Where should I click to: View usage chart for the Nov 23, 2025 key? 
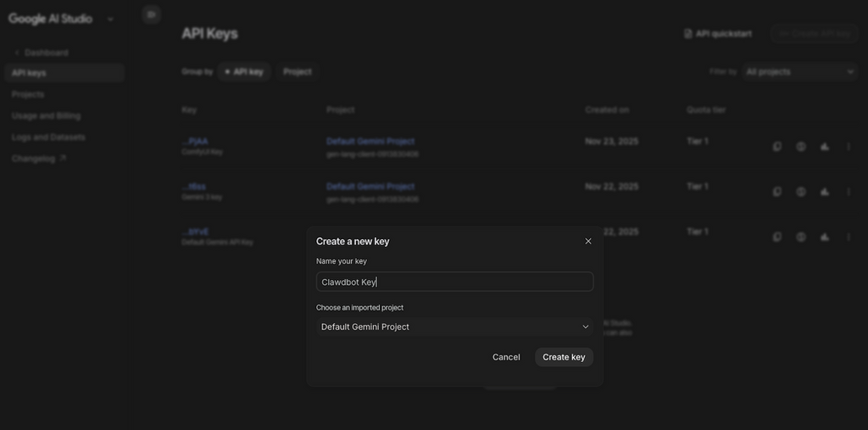pyautogui.click(x=825, y=146)
